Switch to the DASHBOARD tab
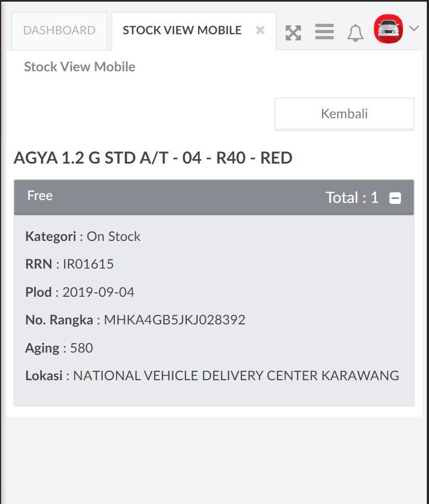The height and width of the screenshot is (504, 429). [x=59, y=30]
